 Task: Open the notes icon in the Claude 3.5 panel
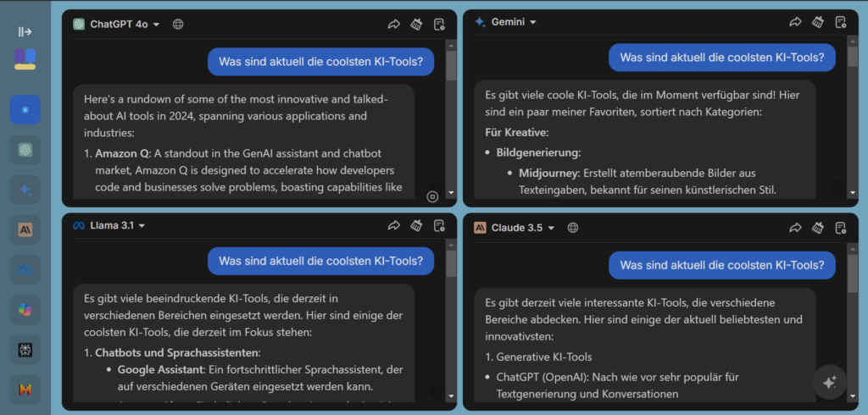pos(840,227)
